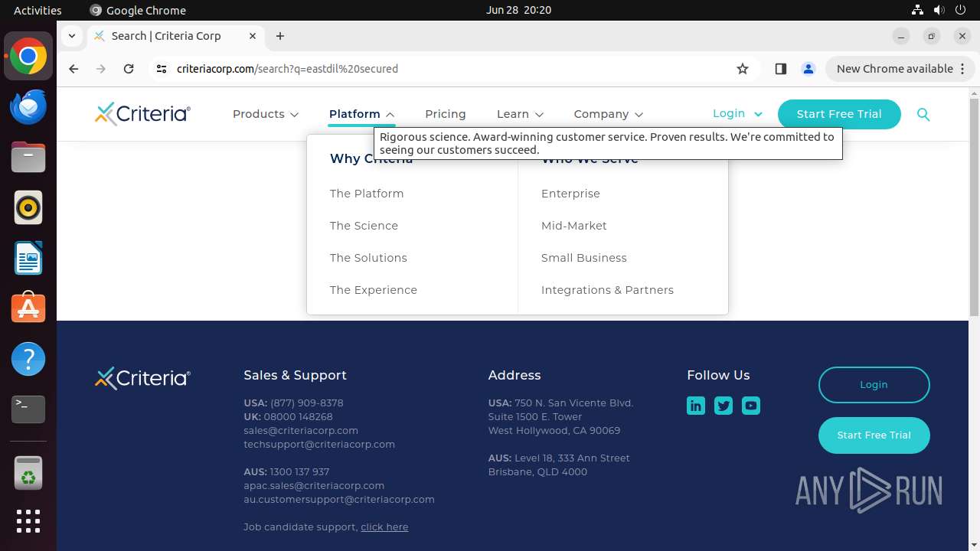Open the Twitter social icon
The image size is (980, 551).
(x=724, y=406)
